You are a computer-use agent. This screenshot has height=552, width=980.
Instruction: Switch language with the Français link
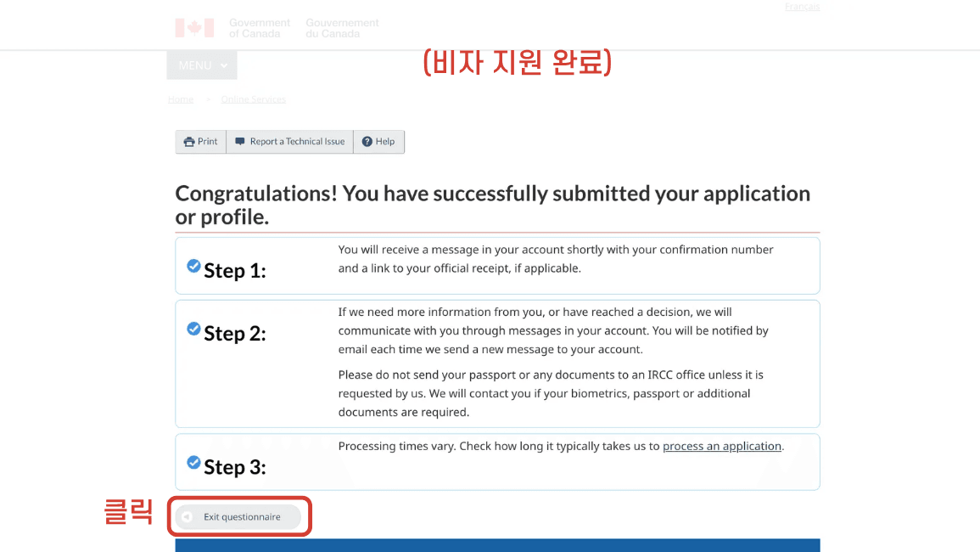pyautogui.click(x=802, y=7)
